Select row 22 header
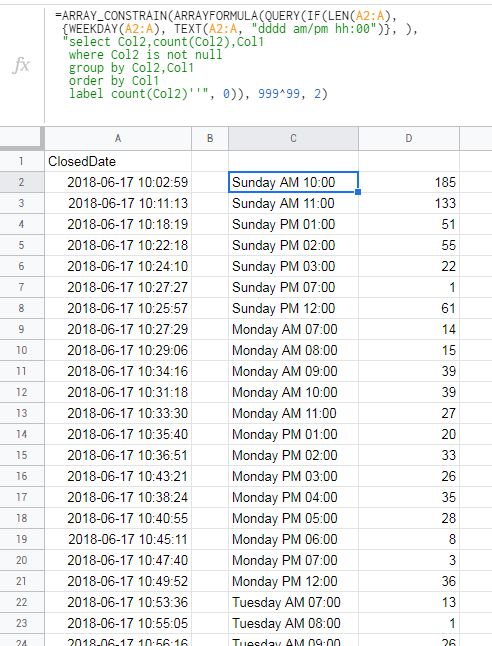This screenshot has height=646, width=492. point(21,602)
